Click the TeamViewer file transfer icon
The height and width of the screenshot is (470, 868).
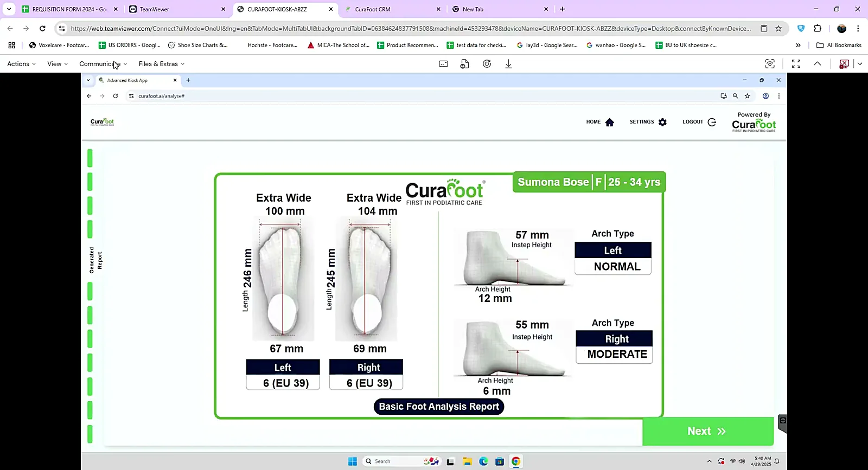(x=464, y=64)
